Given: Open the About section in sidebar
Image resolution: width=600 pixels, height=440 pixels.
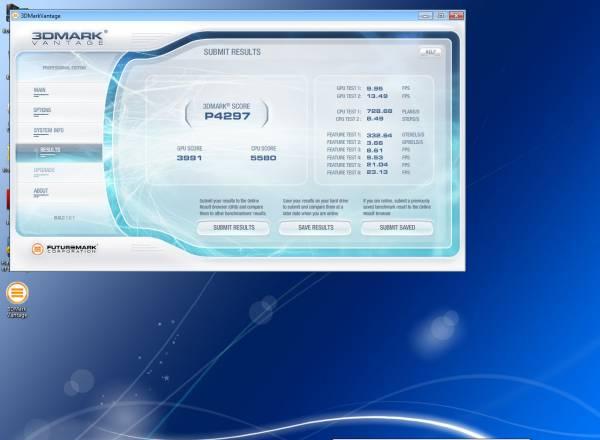Looking at the screenshot, I should pyautogui.click(x=41, y=191).
